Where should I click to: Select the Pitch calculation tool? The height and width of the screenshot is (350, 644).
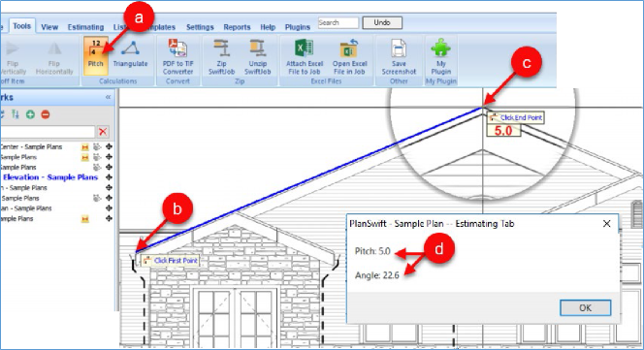[x=96, y=55]
